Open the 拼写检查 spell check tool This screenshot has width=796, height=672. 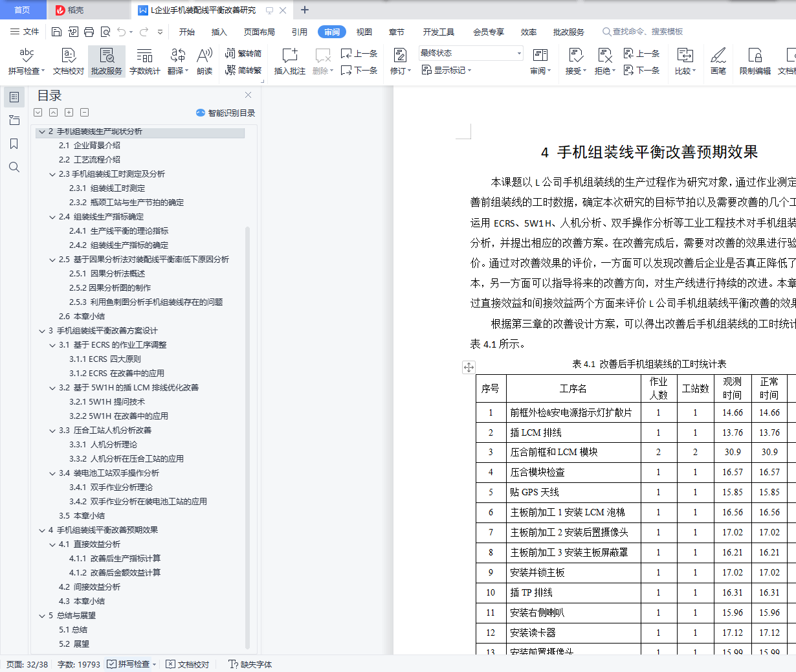pos(27,62)
